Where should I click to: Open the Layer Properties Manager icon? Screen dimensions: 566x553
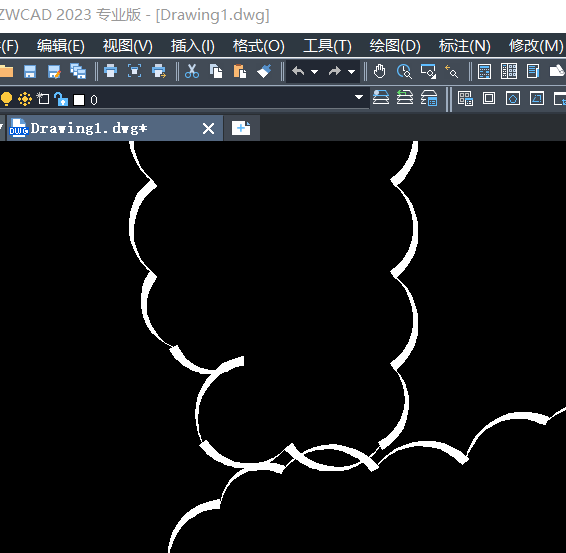tap(380, 98)
